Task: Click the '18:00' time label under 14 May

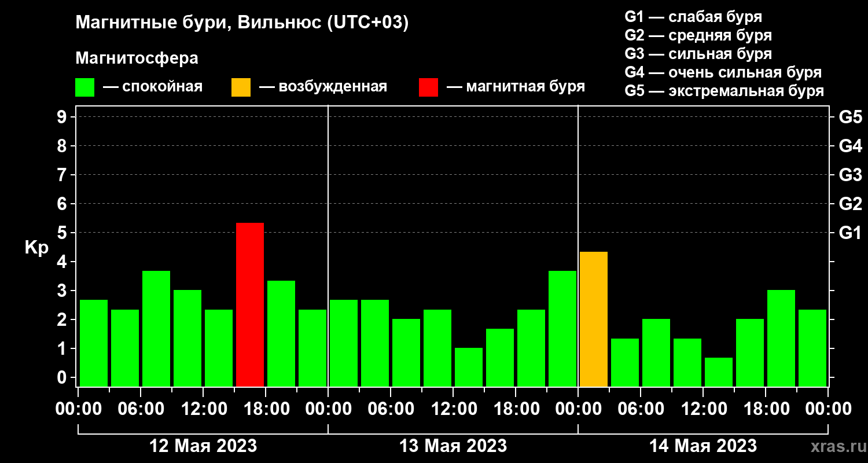Action: coord(766,409)
